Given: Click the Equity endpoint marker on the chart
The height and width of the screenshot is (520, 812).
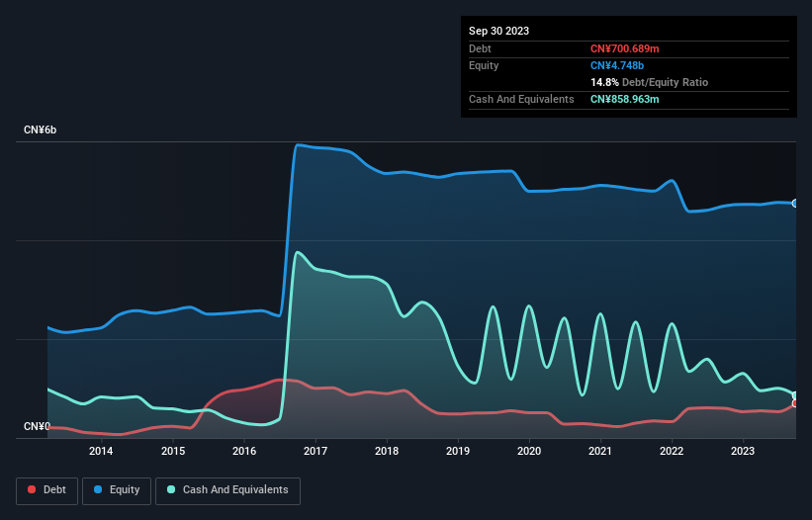Looking at the screenshot, I should click(x=795, y=204).
